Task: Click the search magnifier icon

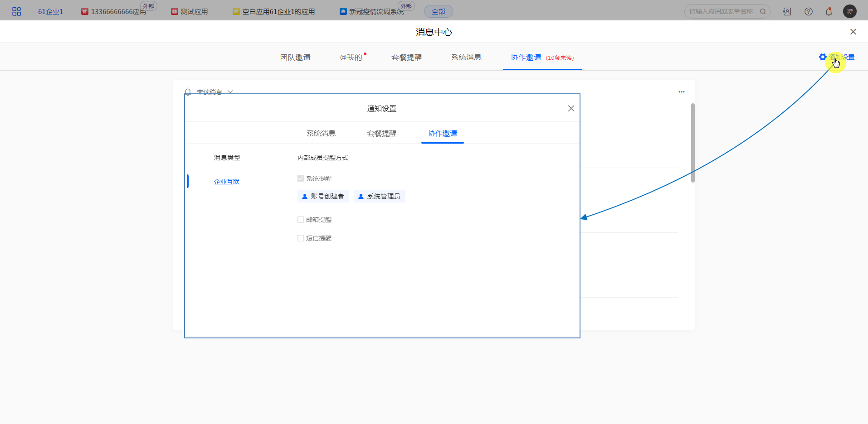Action: click(763, 11)
